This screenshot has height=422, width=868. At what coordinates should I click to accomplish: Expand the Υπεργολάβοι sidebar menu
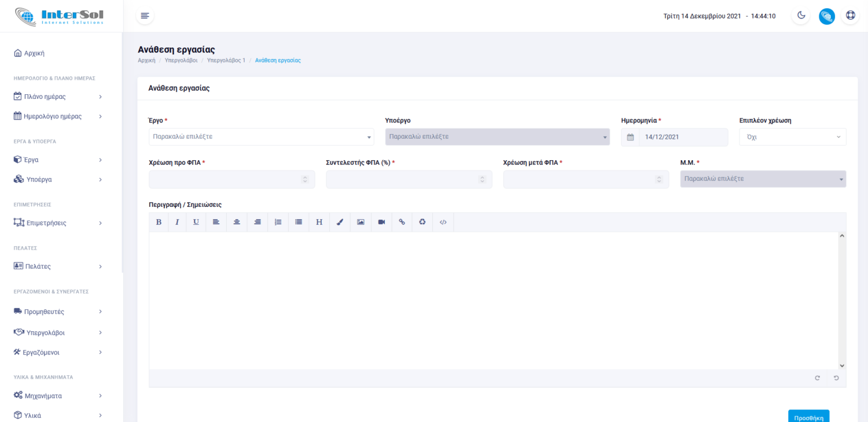58,332
